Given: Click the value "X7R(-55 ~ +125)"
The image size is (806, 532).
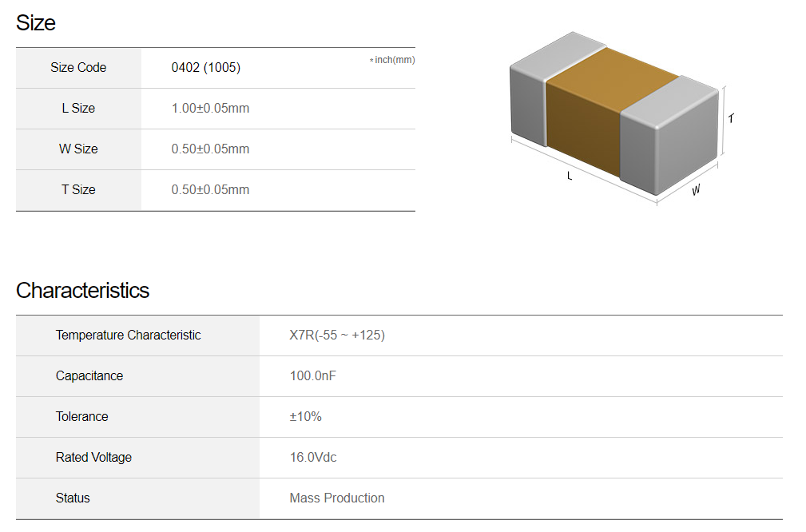Looking at the screenshot, I should click(337, 335).
